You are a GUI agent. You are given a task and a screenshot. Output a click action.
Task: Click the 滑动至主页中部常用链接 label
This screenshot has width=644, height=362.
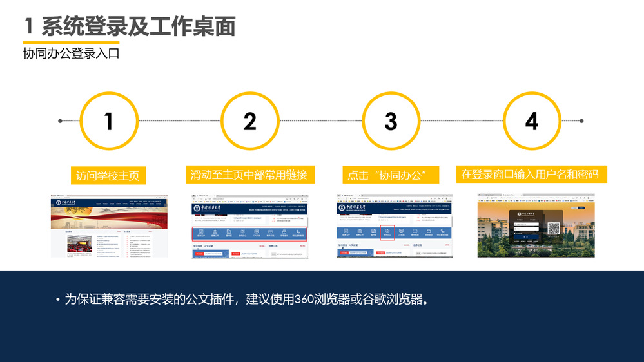click(x=250, y=175)
